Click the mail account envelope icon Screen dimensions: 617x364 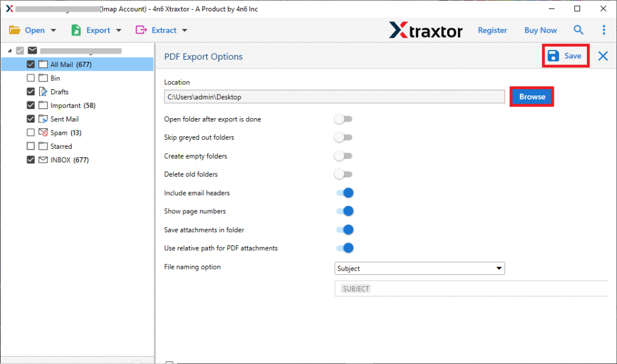[33, 51]
